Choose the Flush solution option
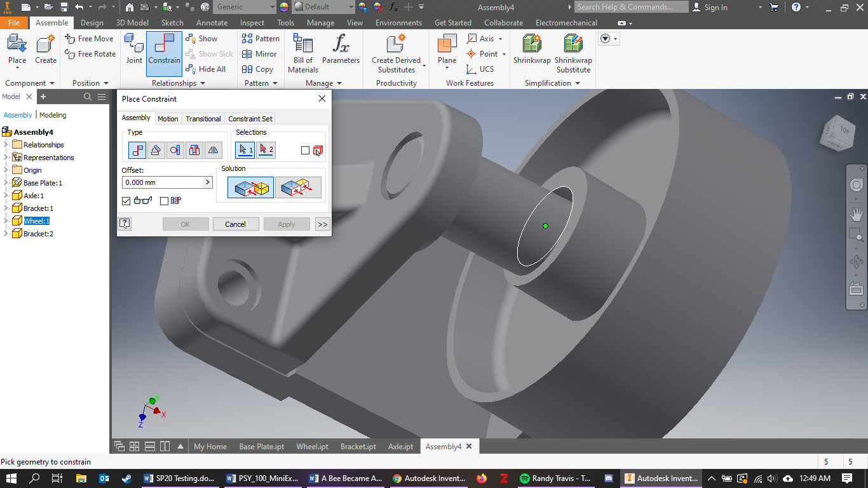The height and width of the screenshot is (488, 868). [298, 187]
